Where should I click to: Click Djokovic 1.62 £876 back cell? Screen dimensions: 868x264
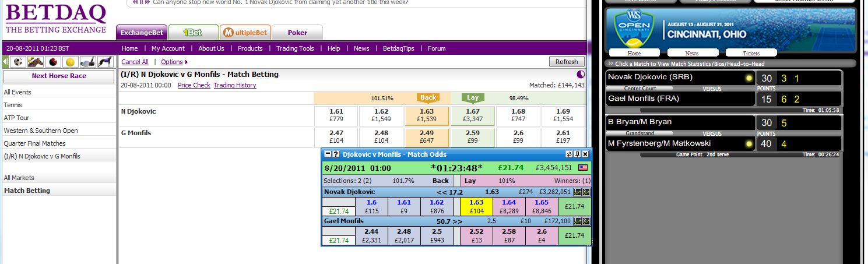[437, 206]
